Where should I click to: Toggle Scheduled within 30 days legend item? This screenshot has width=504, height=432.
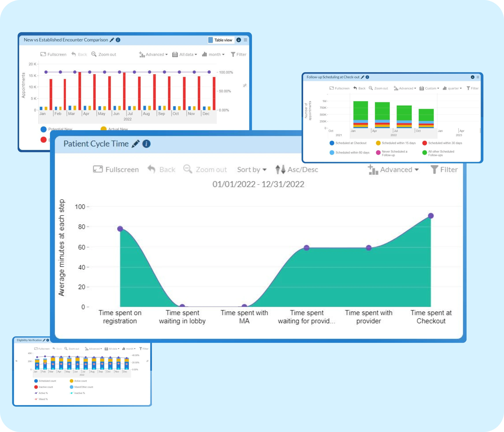tap(442, 143)
